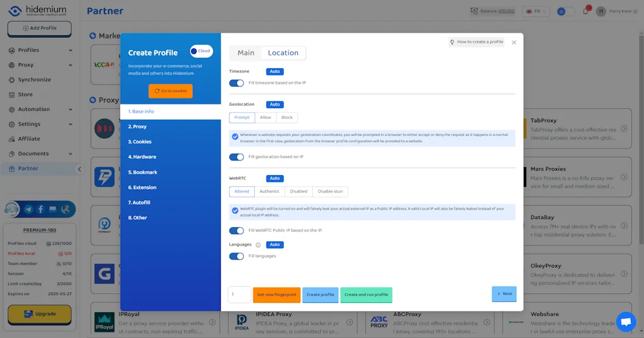Screen dimensions: 644x338
Task: Go to step 2. Proxy
Action: 170,127
